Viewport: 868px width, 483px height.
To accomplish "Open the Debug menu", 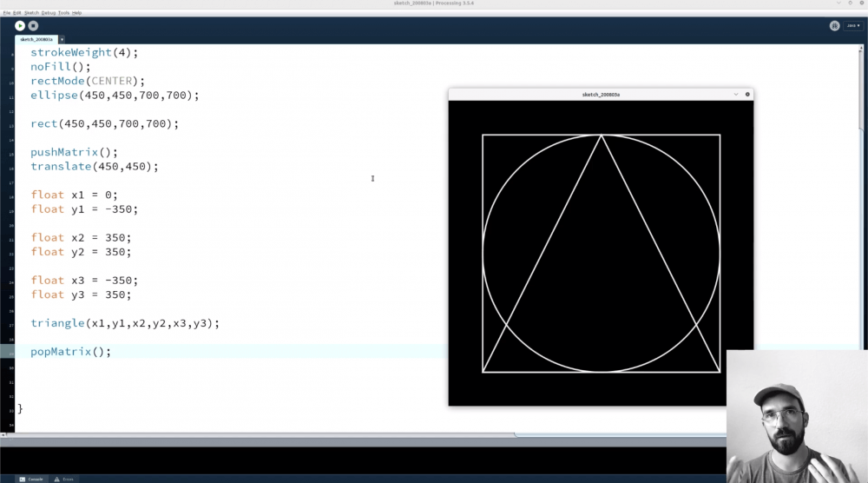I will pos(48,13).
